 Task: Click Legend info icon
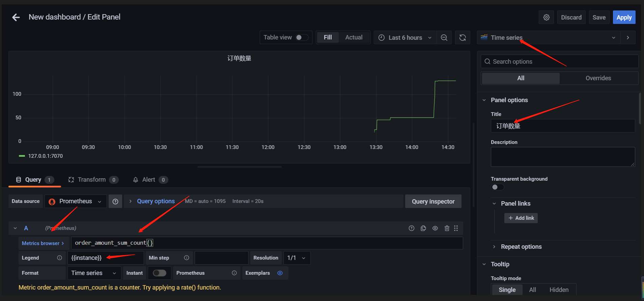pos(59,258)
